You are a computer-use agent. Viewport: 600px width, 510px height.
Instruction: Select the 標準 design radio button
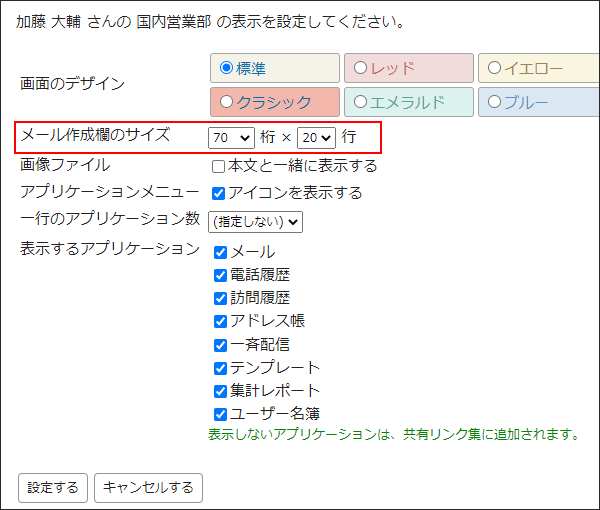click(226, 68)
